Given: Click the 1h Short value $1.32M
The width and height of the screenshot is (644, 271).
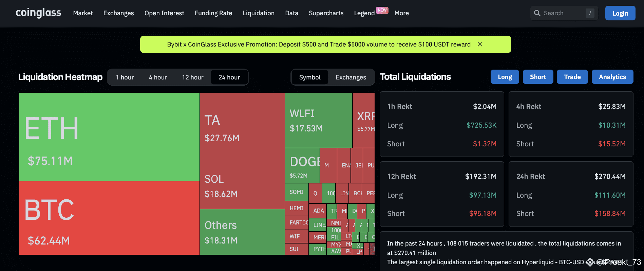Looking at the screenshot, I should point(485,144).
